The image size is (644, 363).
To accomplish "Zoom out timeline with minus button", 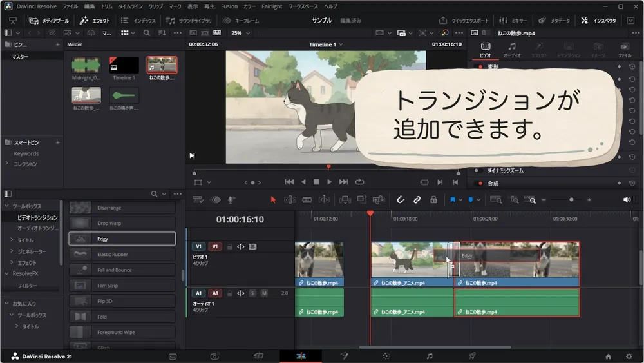I will [x=544, y=200].
